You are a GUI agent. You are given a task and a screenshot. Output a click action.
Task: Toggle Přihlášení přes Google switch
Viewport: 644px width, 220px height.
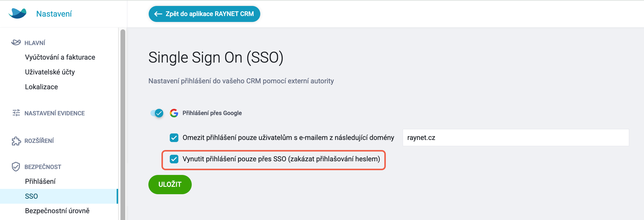click(x=157, y=113)
